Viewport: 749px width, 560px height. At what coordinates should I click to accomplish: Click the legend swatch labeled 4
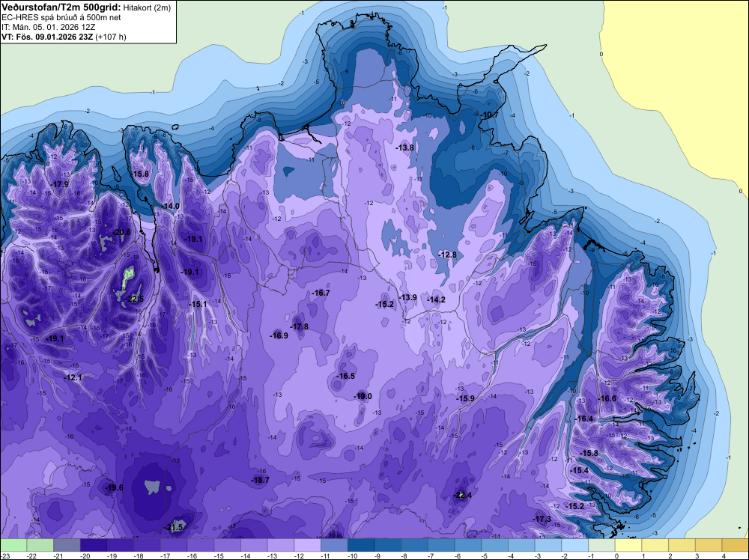(736, 545)
